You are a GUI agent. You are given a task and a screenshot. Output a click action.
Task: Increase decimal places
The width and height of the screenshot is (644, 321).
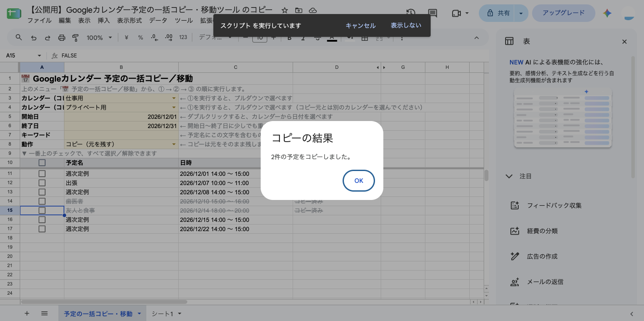pos(168,38)
